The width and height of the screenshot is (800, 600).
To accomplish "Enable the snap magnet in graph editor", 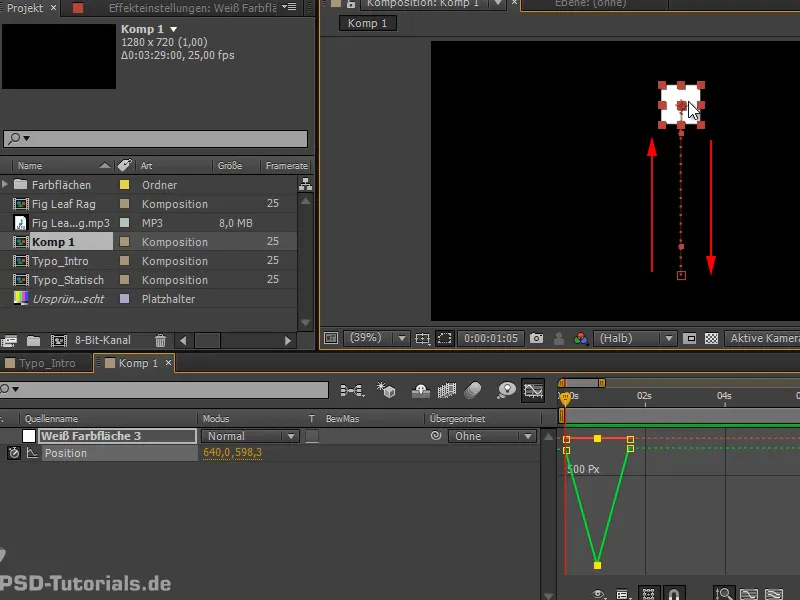I will (675, 594).
